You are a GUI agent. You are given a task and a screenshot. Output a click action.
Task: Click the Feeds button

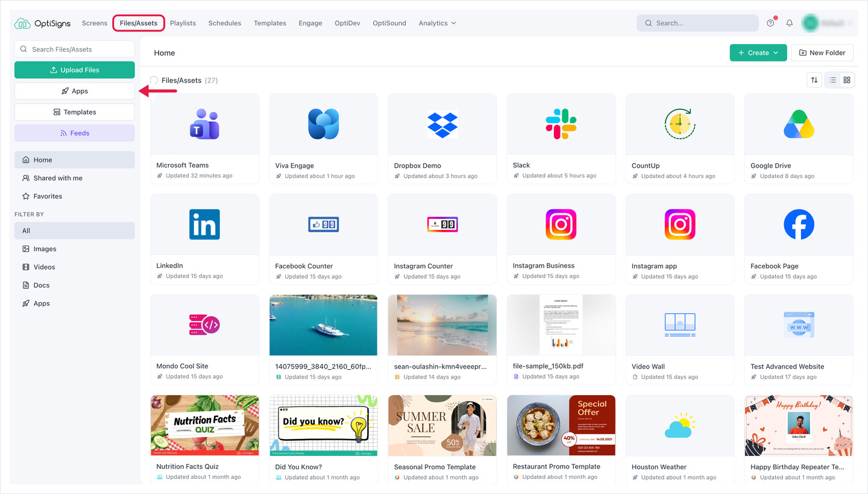click(75, 133)
